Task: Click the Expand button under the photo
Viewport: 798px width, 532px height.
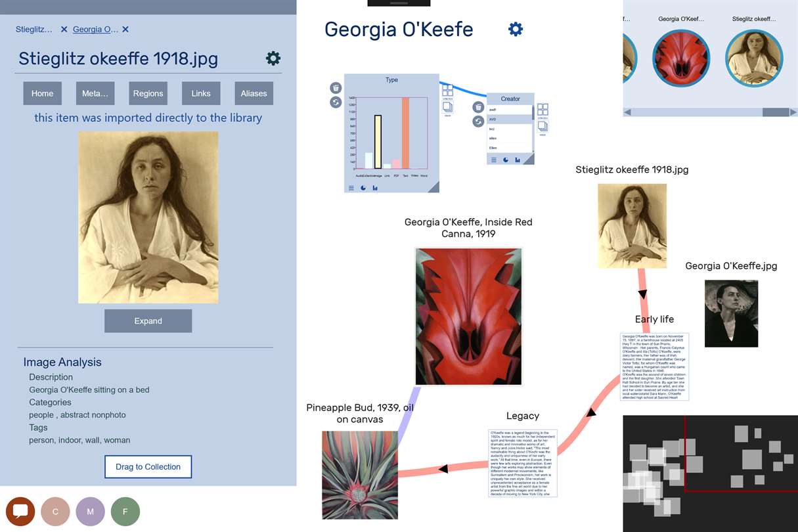Action: click(x=148, y=321)
